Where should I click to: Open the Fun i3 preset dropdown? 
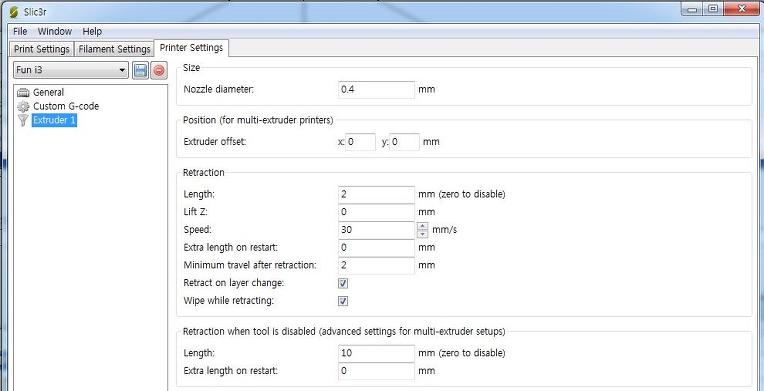tap(71, 70)
